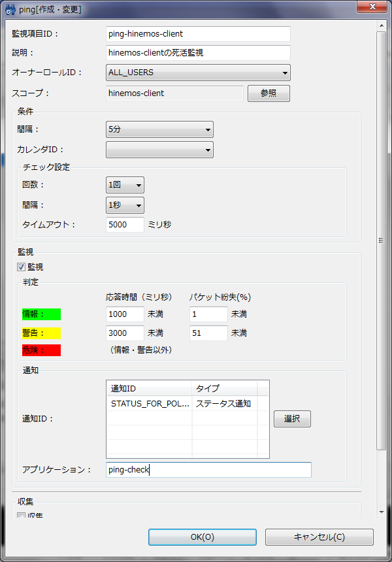Click the 情報 packet loss field 1
This screenshot has width=392, height=562.
tap(208, 314)
